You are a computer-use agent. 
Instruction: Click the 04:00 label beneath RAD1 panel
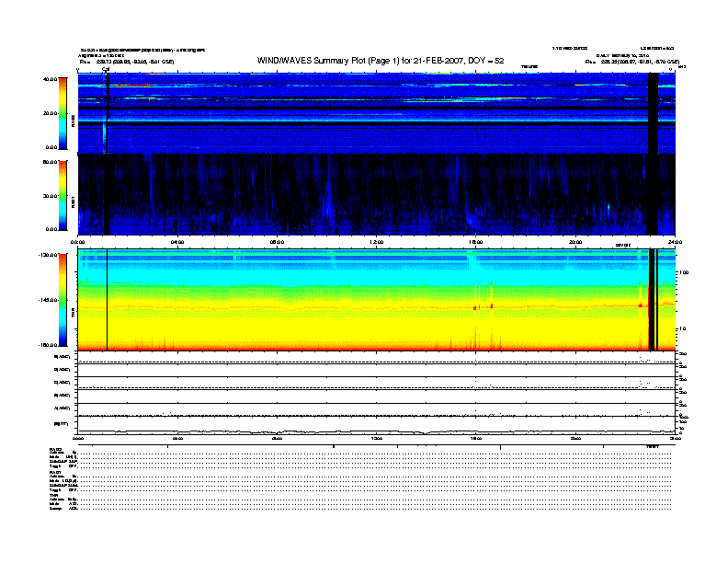(177, 242)
